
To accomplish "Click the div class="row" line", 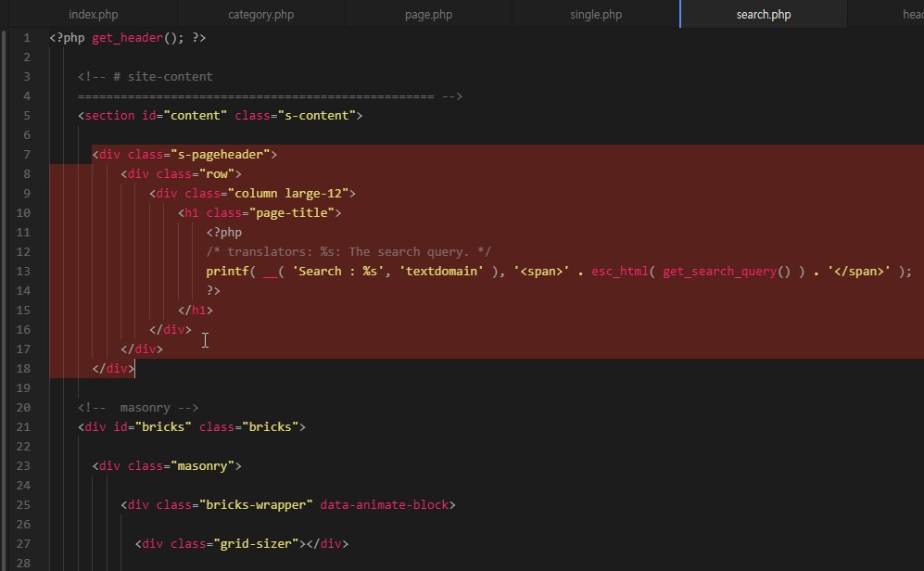I will tap(181, 174).
